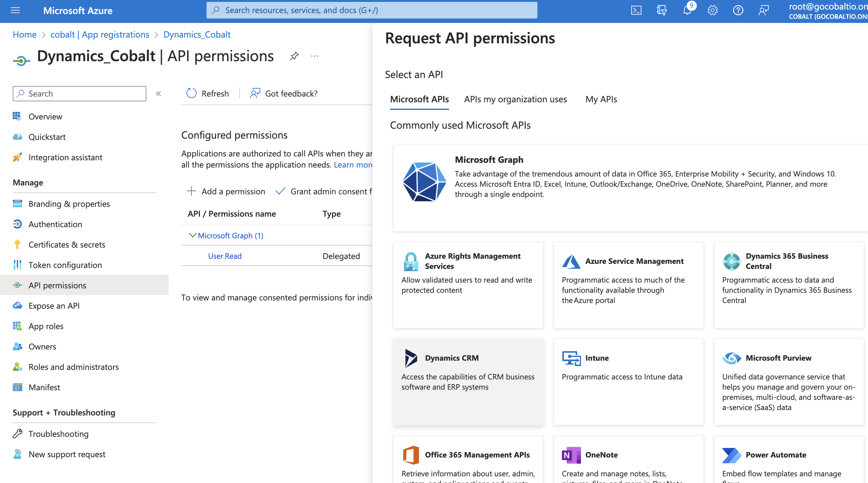Switch to the My APIs tab
The image size is (868, 483).
601,99
